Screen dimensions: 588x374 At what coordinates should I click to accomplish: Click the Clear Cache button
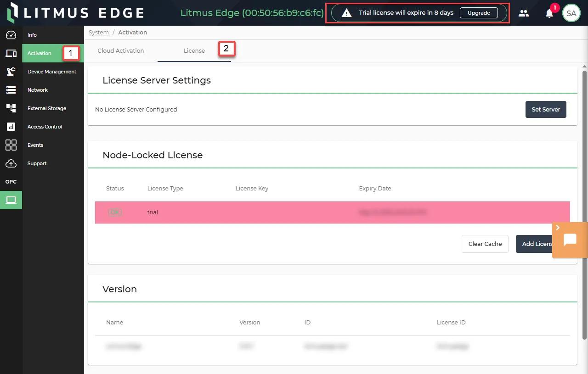(485, 244)
